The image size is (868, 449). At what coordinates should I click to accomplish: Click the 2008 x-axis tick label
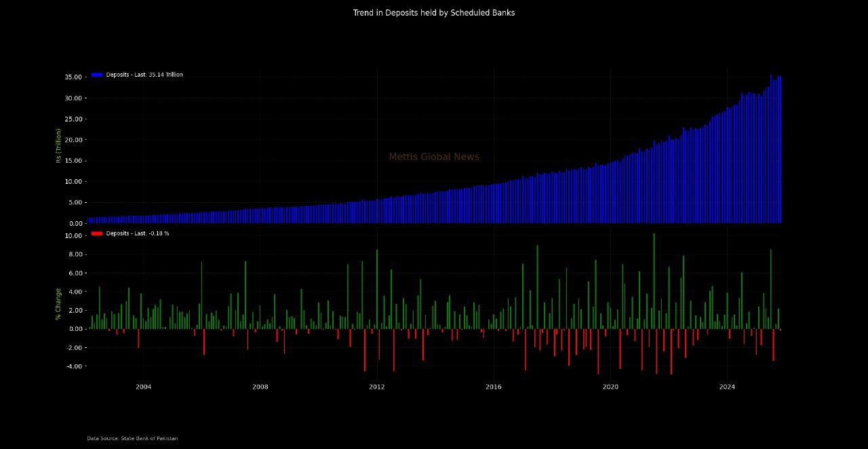point(260,387)
